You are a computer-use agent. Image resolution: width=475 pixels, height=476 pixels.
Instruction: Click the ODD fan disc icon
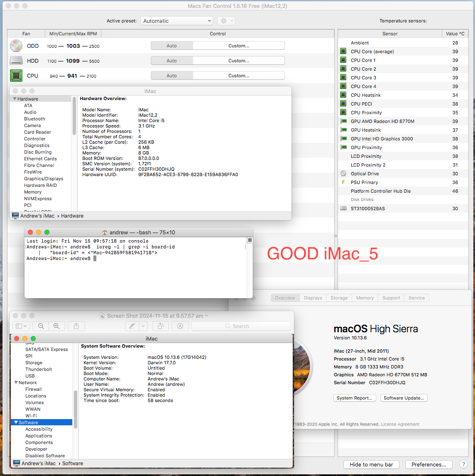(16, 46)
